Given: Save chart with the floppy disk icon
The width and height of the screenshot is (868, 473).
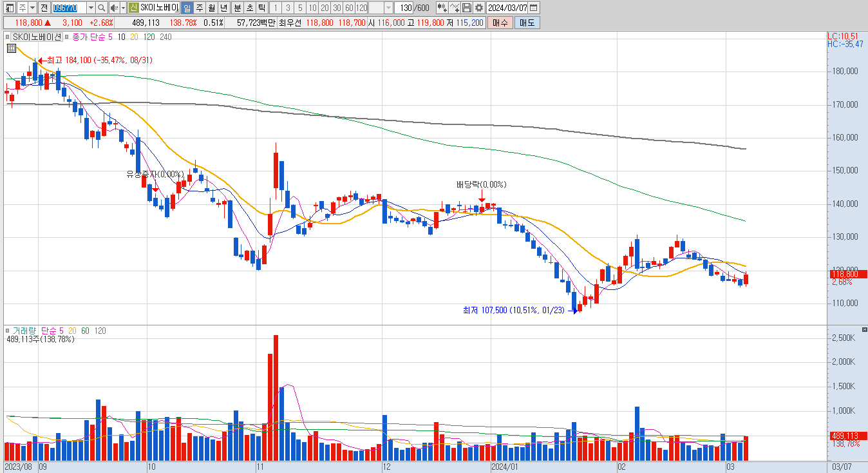Looking at the screenshot, I should tap(467, 8).
